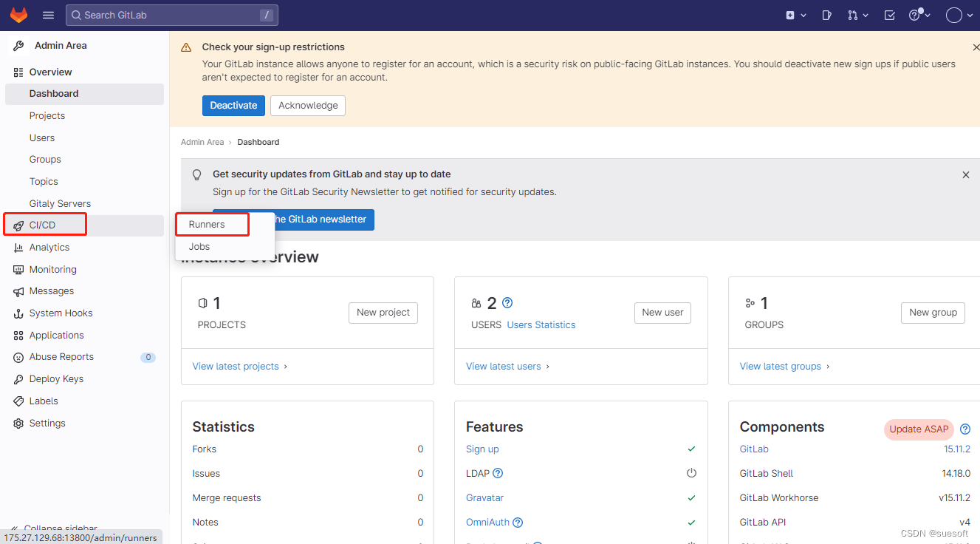Click the Deactivate sign-up button
Screen dimensions: 980x544
233,106
